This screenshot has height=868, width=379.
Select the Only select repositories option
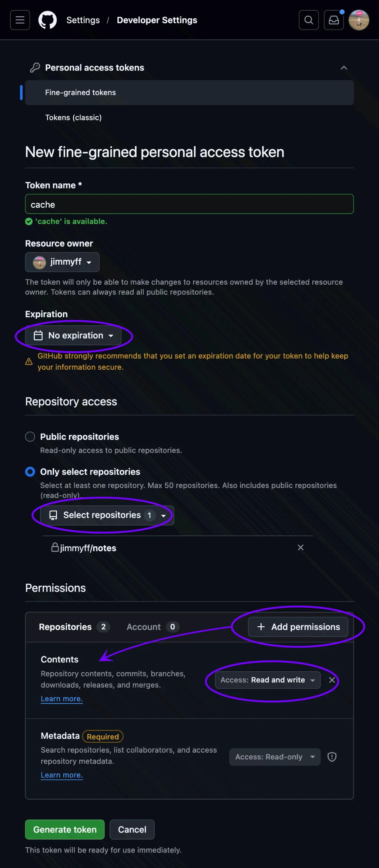(30, 471)
